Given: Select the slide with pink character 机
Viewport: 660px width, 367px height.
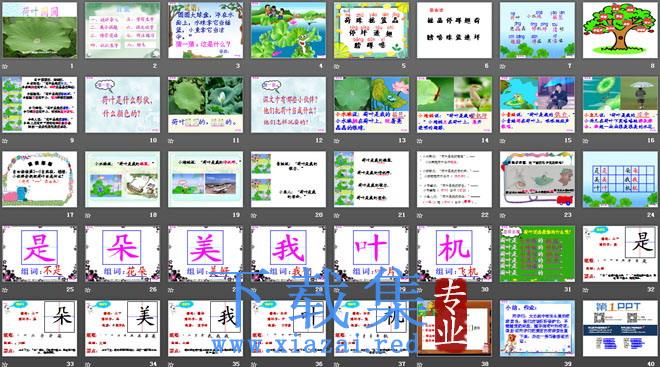Looking at the screenshot, I should point(454,254).
